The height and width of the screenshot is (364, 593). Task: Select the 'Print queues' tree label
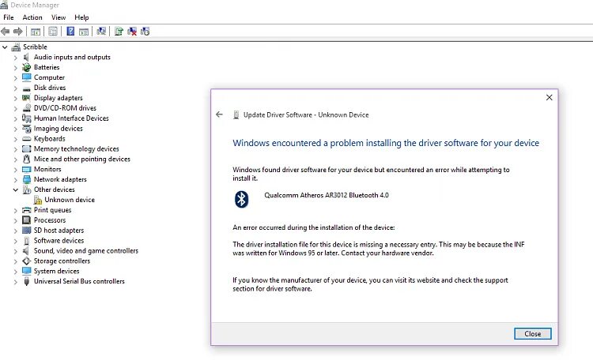pyautogui.click(x=52, y=210)
